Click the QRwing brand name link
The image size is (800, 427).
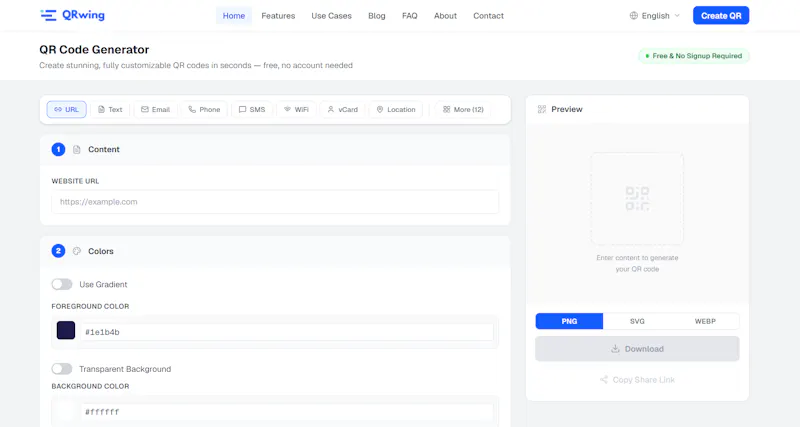83,15
